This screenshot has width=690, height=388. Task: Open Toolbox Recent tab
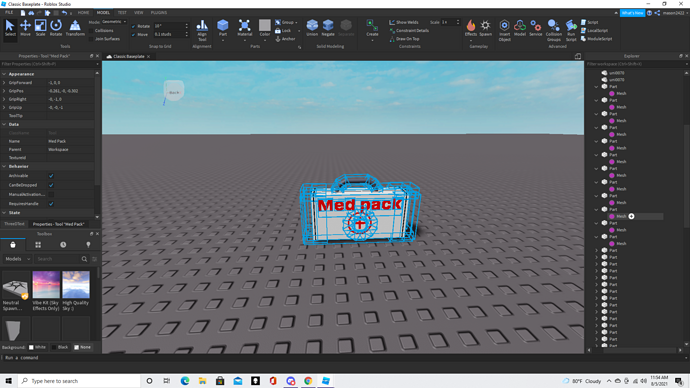point(63,245)
